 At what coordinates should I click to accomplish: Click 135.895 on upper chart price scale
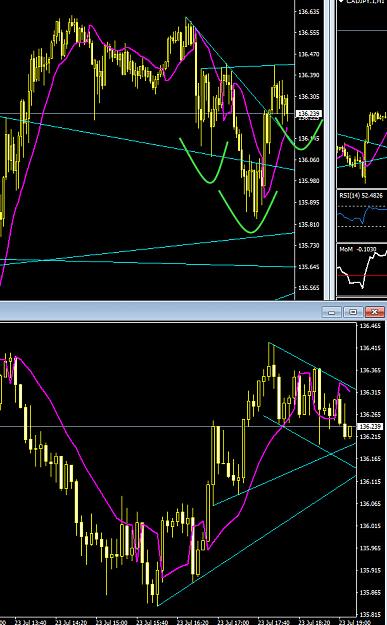[x=309, y=202]
